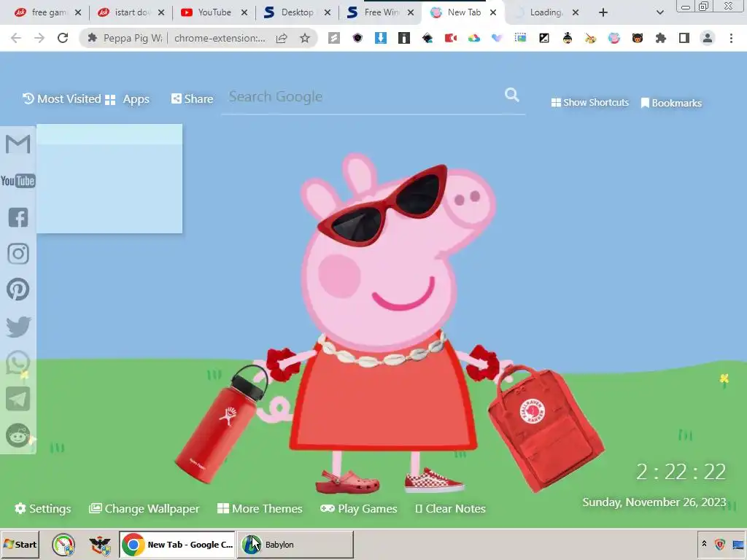Open the WhatsApp sidebar icon
The image size is (747, 560).
(x=18, y=363)
